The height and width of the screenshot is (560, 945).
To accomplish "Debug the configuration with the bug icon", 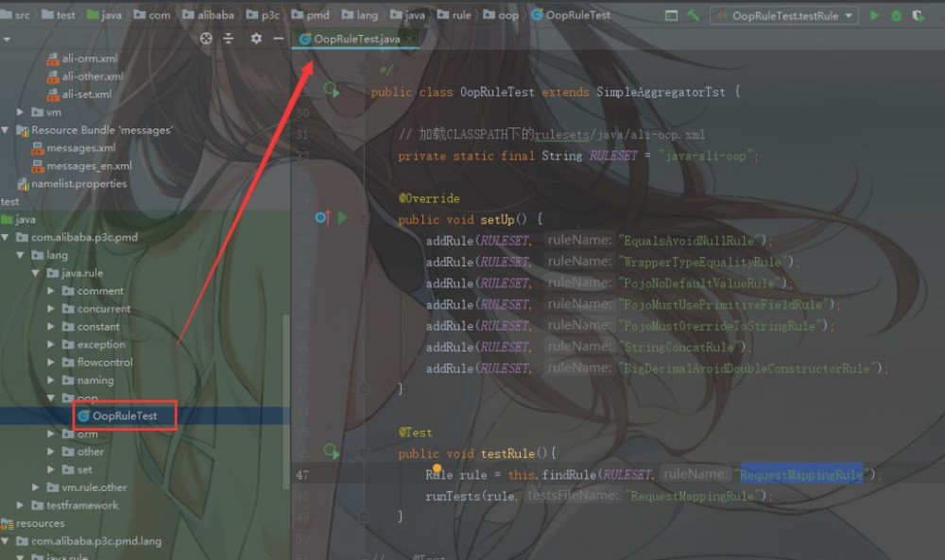I will [896, 16].
